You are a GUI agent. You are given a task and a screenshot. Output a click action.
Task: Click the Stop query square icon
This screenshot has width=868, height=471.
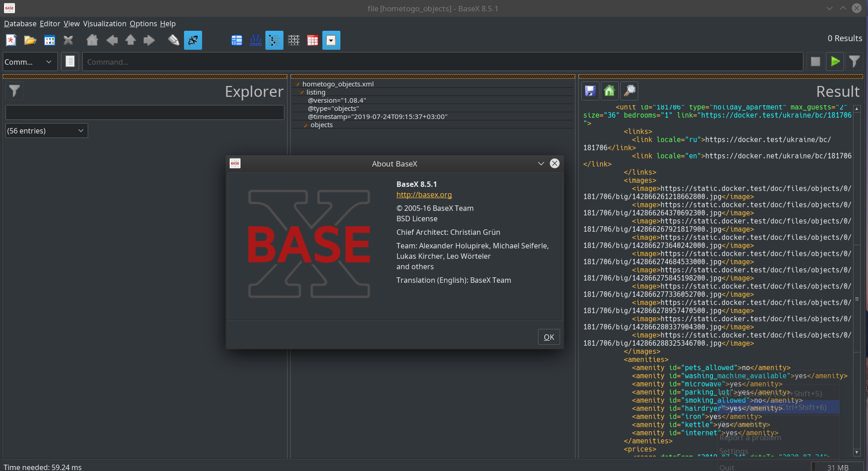816,62
